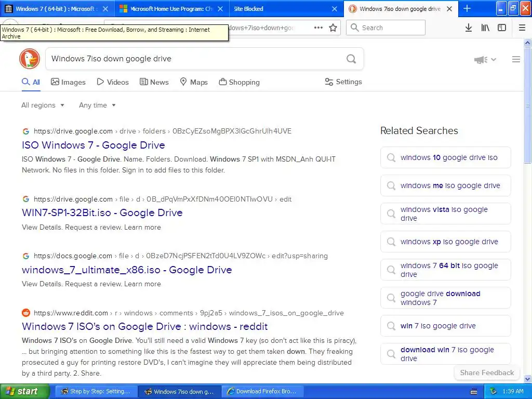This screenshot has height=399, width=532.
Task: Switch to Microsoft Home Use Program tab
Action: [x=172, y=9]
